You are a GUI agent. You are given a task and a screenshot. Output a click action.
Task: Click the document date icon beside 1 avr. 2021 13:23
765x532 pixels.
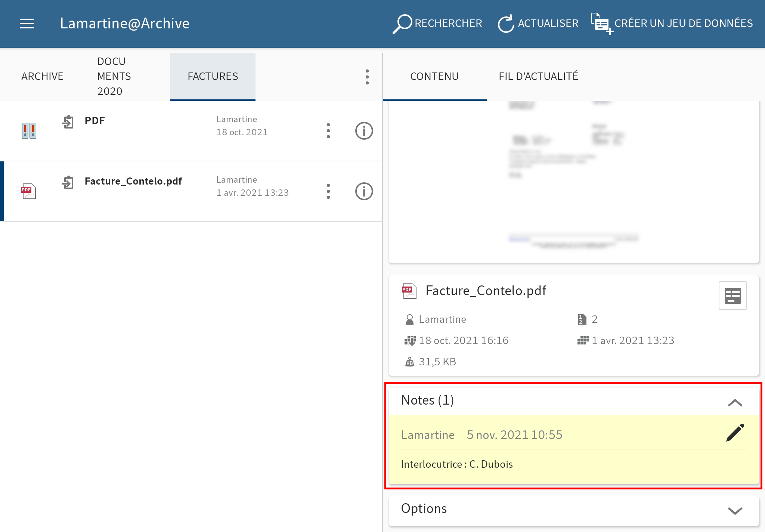(x=583, y=341)
